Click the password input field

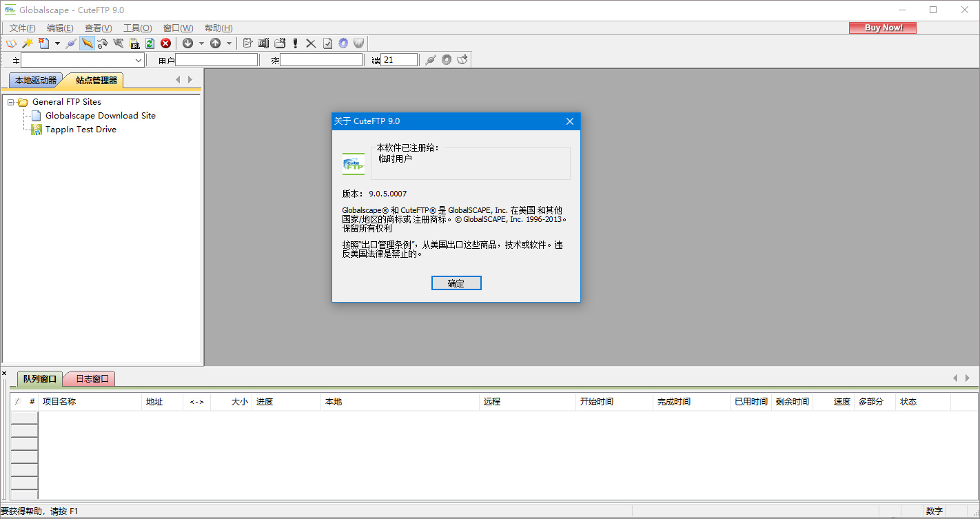[x=321, y=60]
